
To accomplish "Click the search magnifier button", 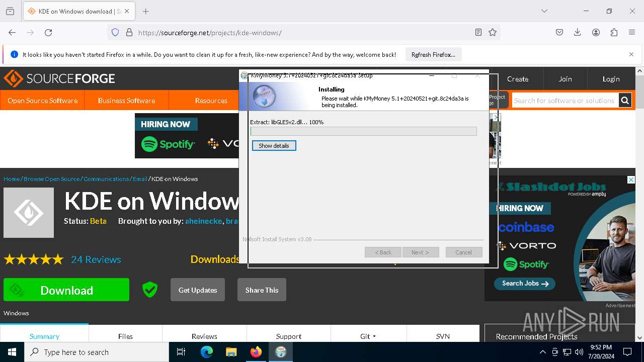I will (x=625, y=101).
